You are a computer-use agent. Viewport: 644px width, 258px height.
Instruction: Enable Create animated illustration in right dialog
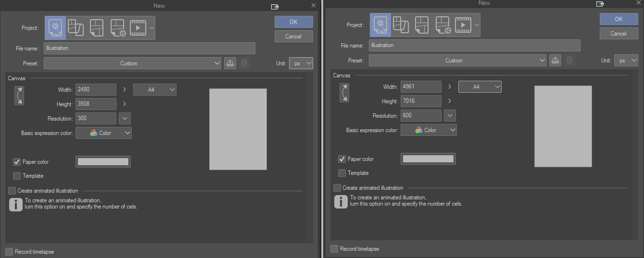(337, 188)
